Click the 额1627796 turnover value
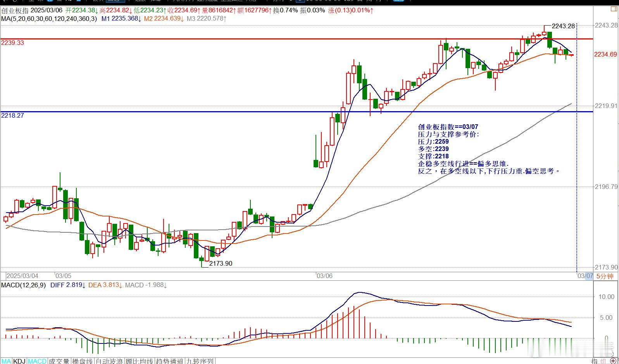This screenshot has height=364, width=619. (x=255, y=10)
